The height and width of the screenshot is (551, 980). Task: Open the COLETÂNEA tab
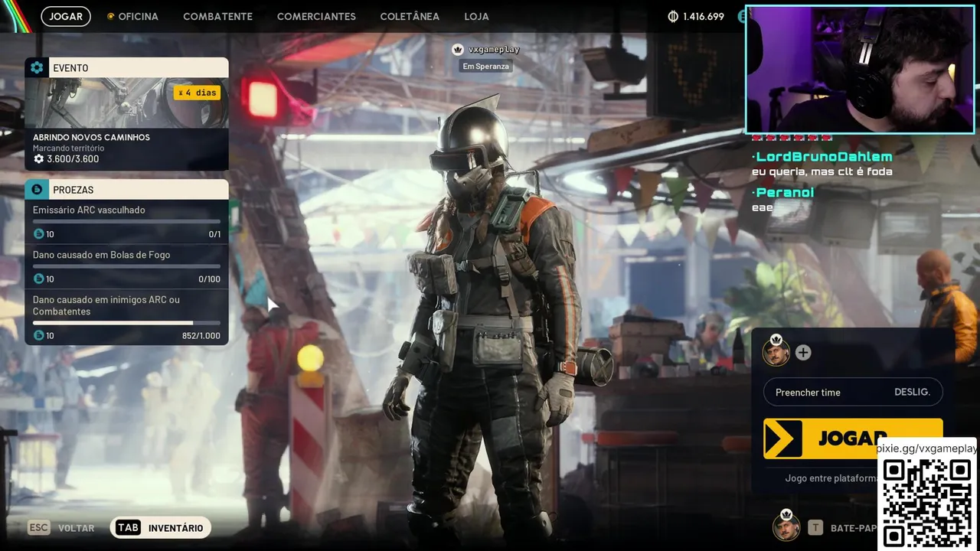pos(410,16)
